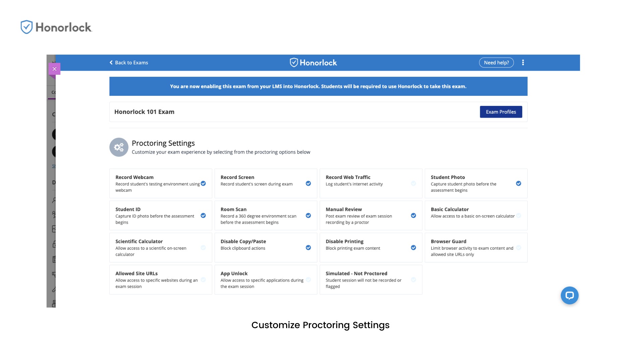644x362 pixels.
Task: Click the Proctoring Settings gear icon
Action: click(119, 147)
